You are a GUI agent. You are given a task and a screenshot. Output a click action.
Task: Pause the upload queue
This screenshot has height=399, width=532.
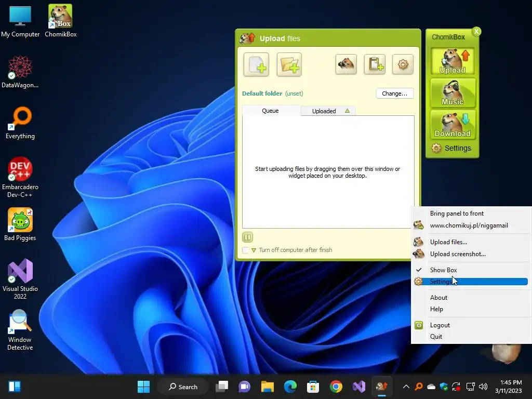point(247,237)
